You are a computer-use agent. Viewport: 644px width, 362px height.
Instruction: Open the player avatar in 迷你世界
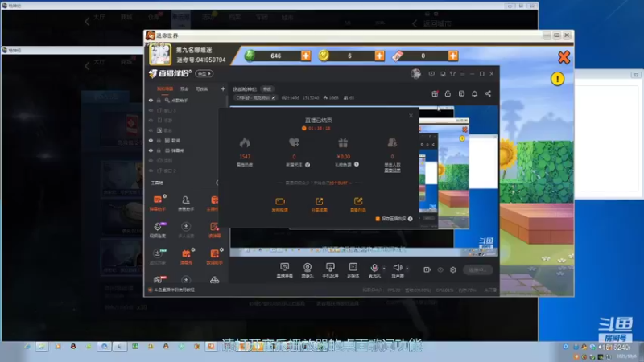(159, 55)
